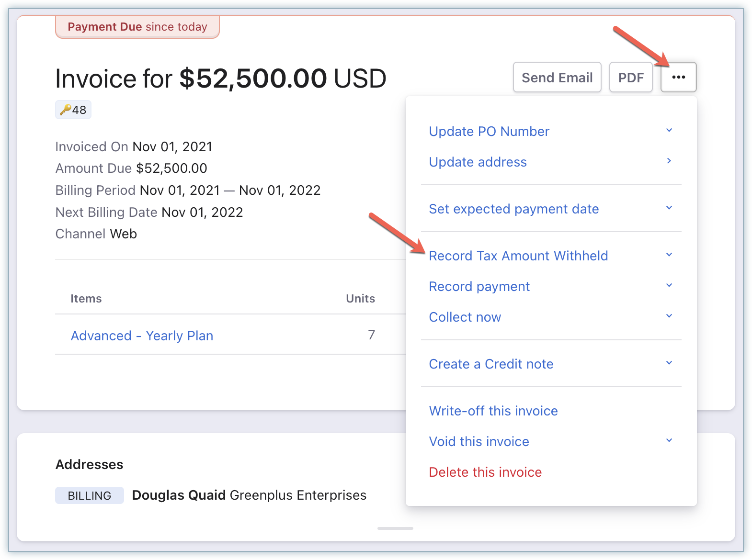Expand the Record payment chevron
Screen dimensions: 752x560
(669, 285)
